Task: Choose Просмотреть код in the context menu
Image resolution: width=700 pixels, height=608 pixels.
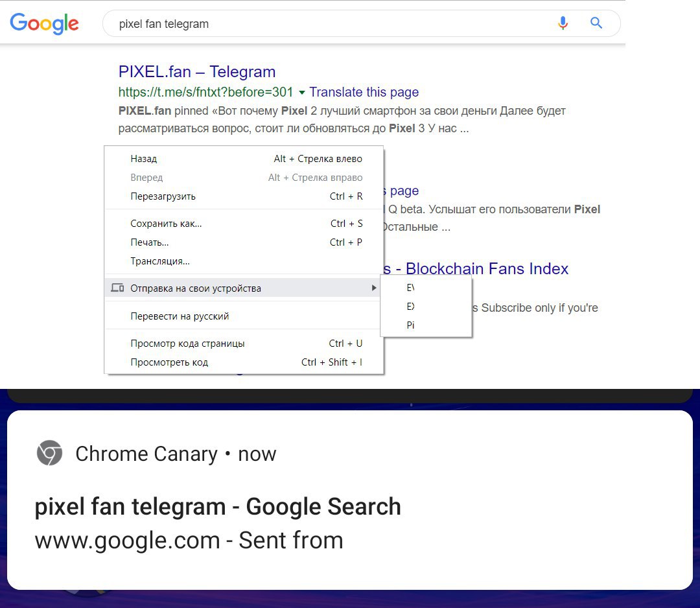Action: click(x=244, y=362)
